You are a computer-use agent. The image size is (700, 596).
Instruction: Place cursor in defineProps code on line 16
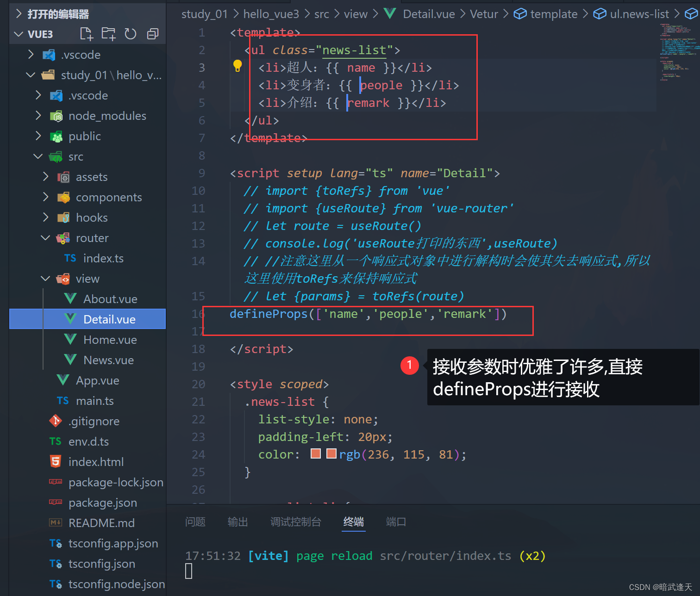pos(368,314)
